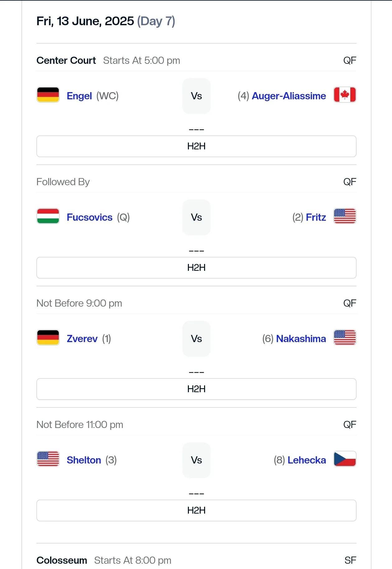Click the US flag beside Shelton

point(48,459)
